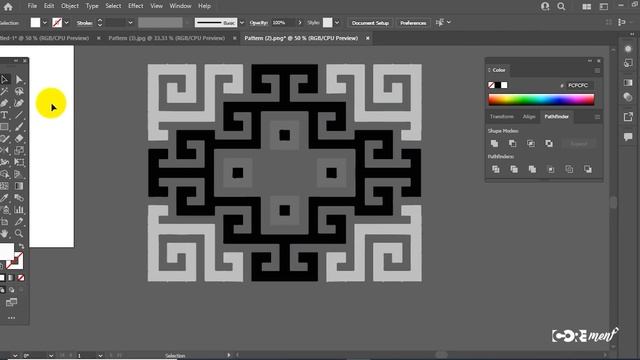640x360 pixels.
Task: Open the File menu
Action: (32, 6)
